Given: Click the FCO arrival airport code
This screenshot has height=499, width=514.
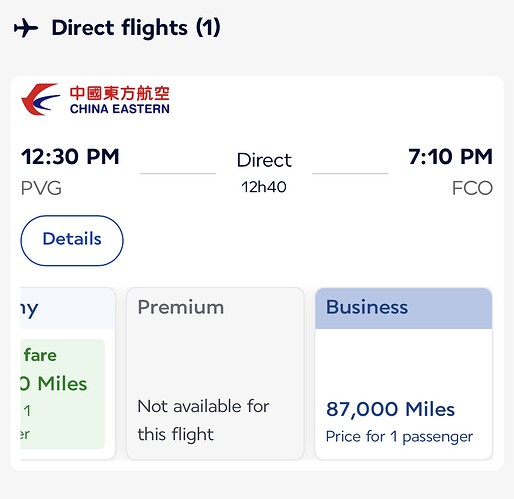Looking at the screenshot, I should [x=472, y=188].
